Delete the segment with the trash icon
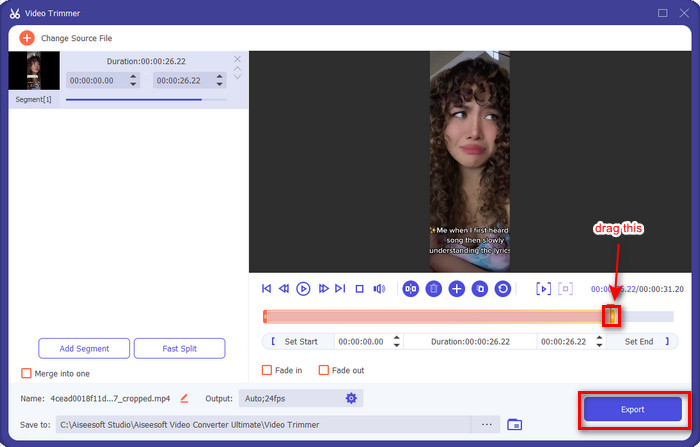 433,289
